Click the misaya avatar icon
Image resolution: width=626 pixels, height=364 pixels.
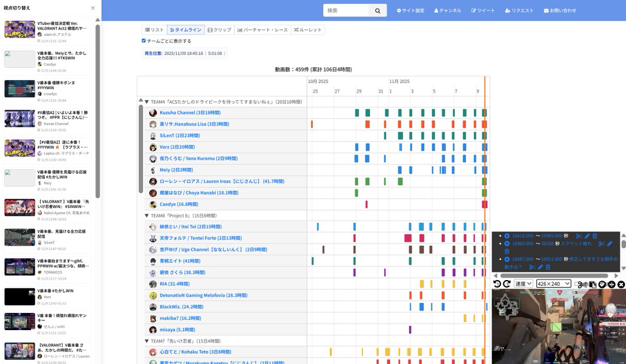click(153, 330)
